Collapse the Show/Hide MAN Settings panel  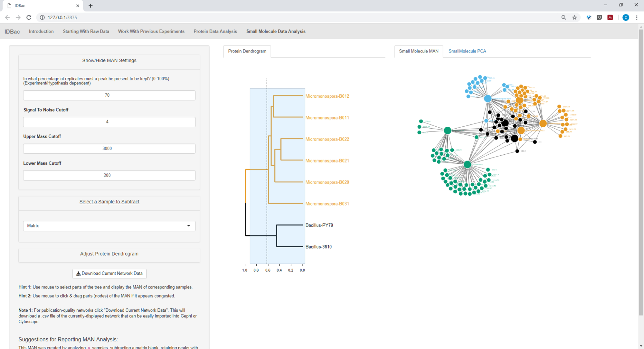pos(109,61)
